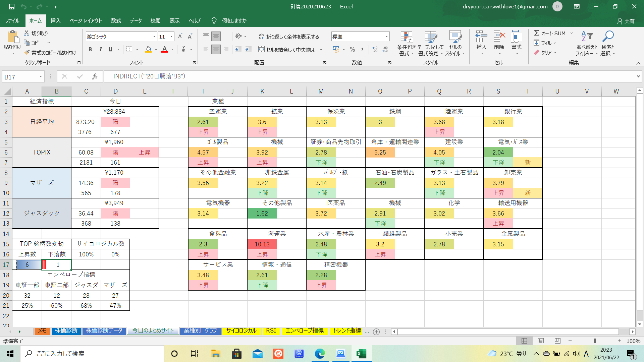Open the font name dropdown
The image size is (644, 362).
click(154, 37)
